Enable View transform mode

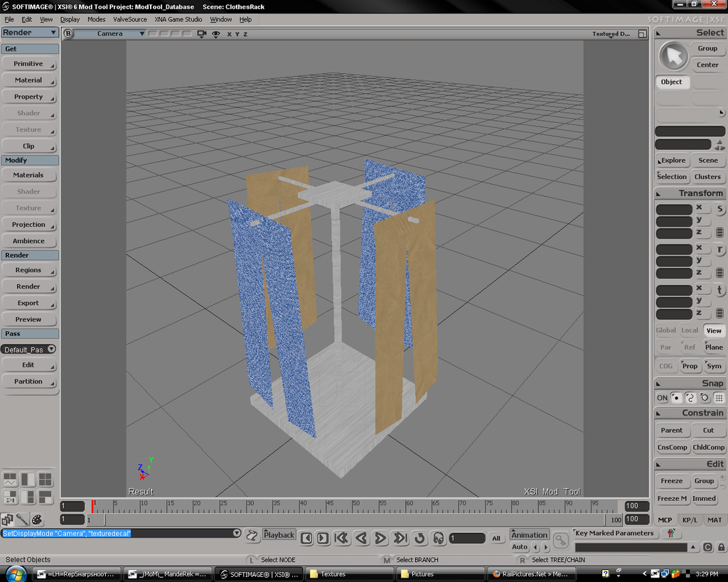(714, 330)
